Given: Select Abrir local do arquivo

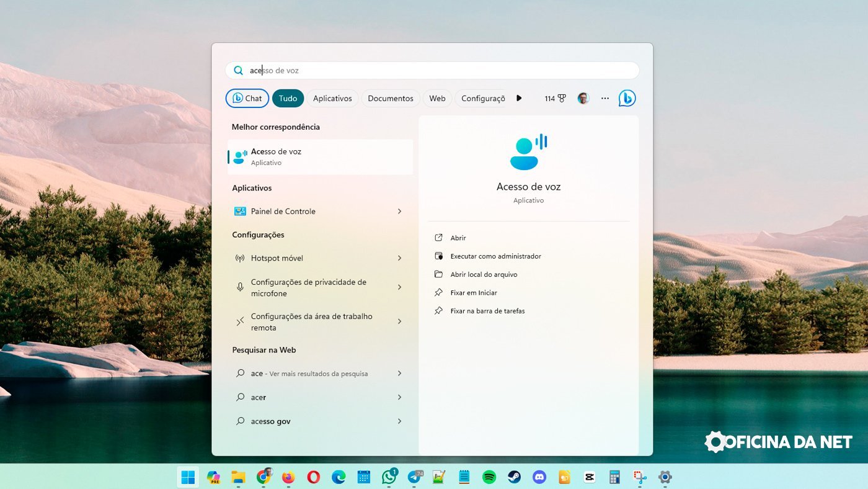Looking at the screenshot, I should click(x=484, y=274).
